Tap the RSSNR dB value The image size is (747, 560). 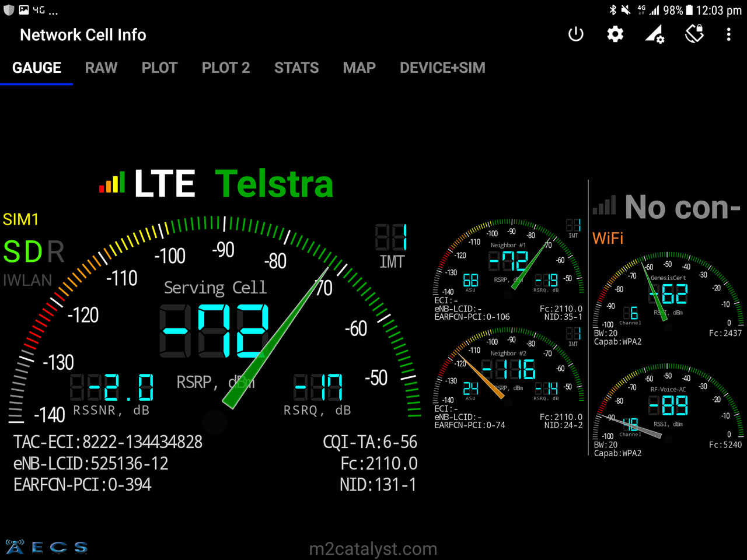point(112,387)
